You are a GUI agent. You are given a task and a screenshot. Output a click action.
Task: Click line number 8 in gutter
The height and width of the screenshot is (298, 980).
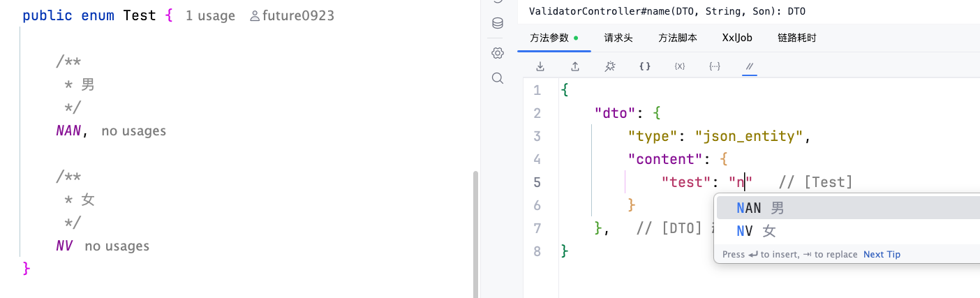(x=537, y=251)
